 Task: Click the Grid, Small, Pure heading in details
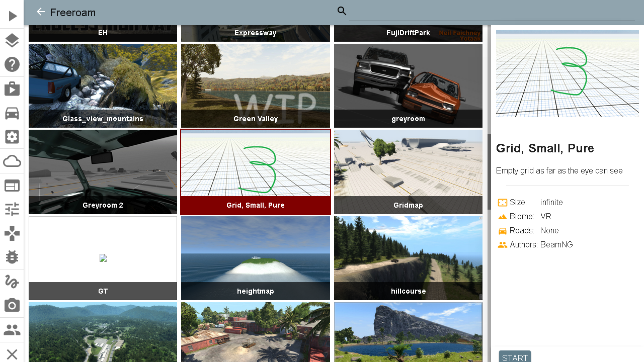545,148
